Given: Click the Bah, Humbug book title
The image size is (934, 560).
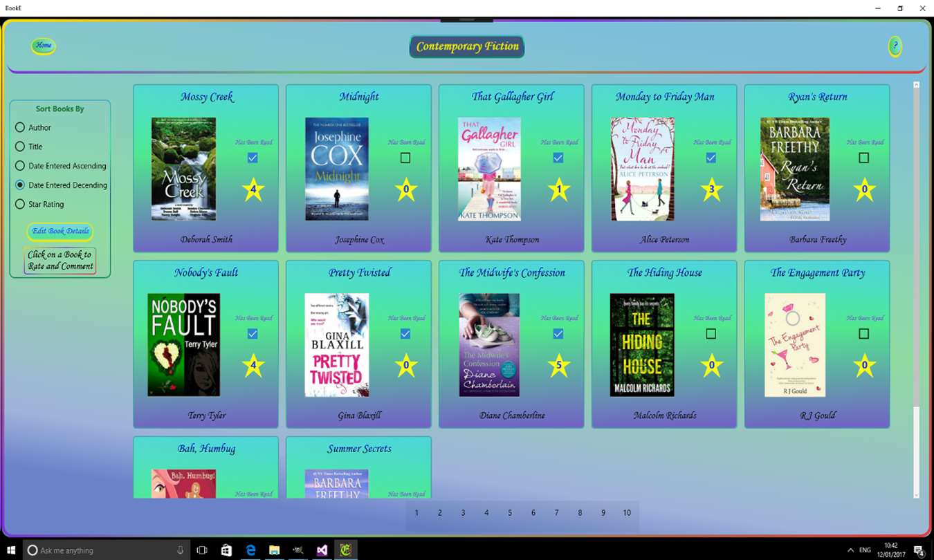Looking at the screenshot, I should (206, 449).
